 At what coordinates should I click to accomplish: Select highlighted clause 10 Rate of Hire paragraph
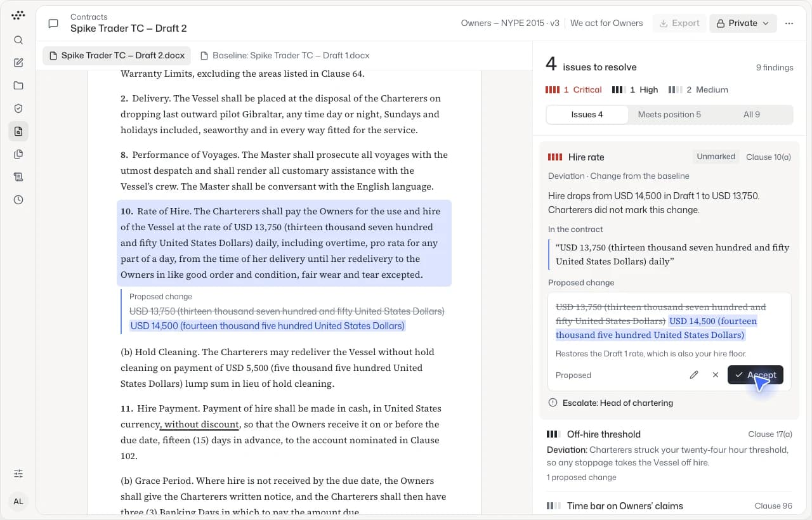click(x=284, y=243)
